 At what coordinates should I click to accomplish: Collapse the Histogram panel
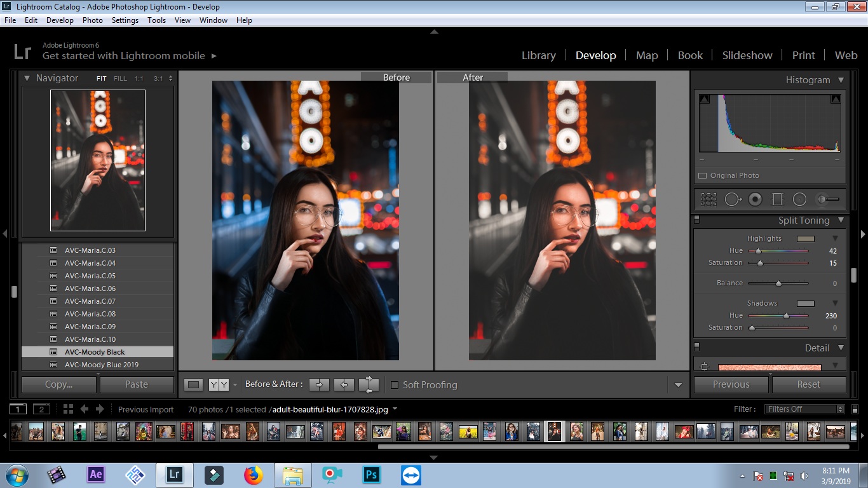pyautogui.click(x=841, y=80)
